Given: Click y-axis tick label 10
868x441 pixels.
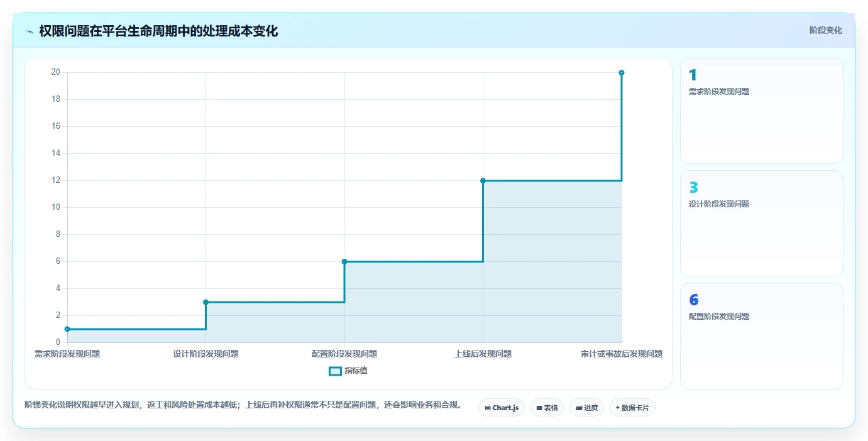Looking at the screenshot, I should coord(55,207).
